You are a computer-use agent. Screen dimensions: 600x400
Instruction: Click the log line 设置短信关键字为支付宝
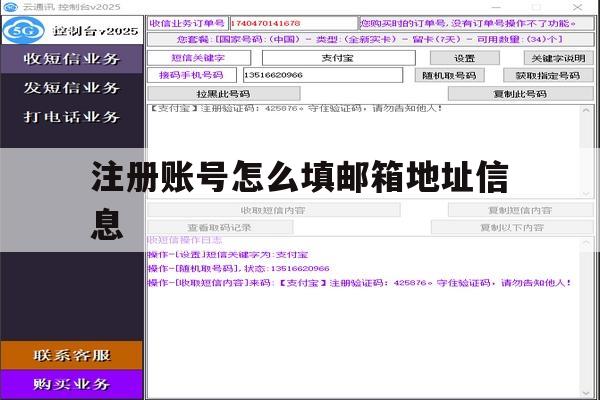(x=228, y=255)
